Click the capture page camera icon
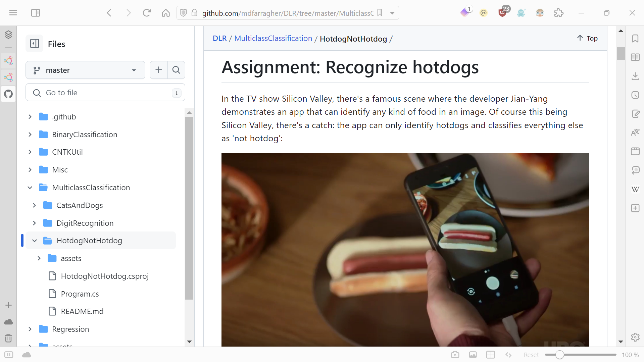Screen dimensions: 644x362 (455, 355)
